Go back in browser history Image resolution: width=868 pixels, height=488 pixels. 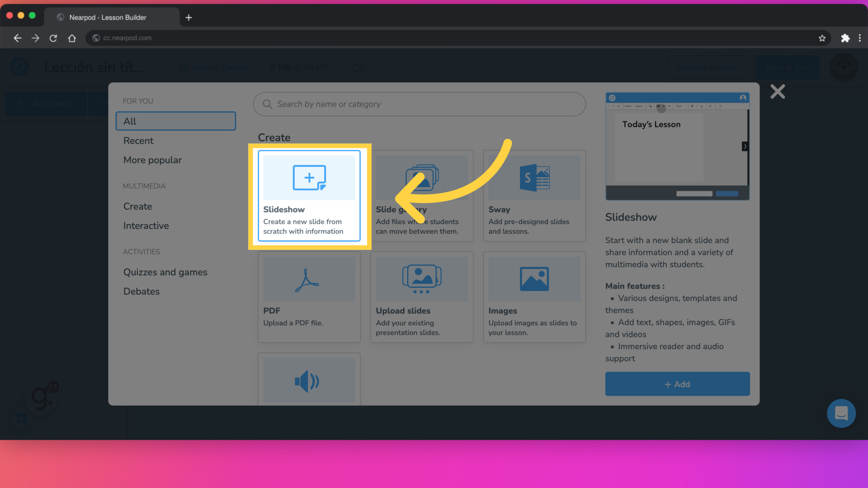[x=17, y=38]
